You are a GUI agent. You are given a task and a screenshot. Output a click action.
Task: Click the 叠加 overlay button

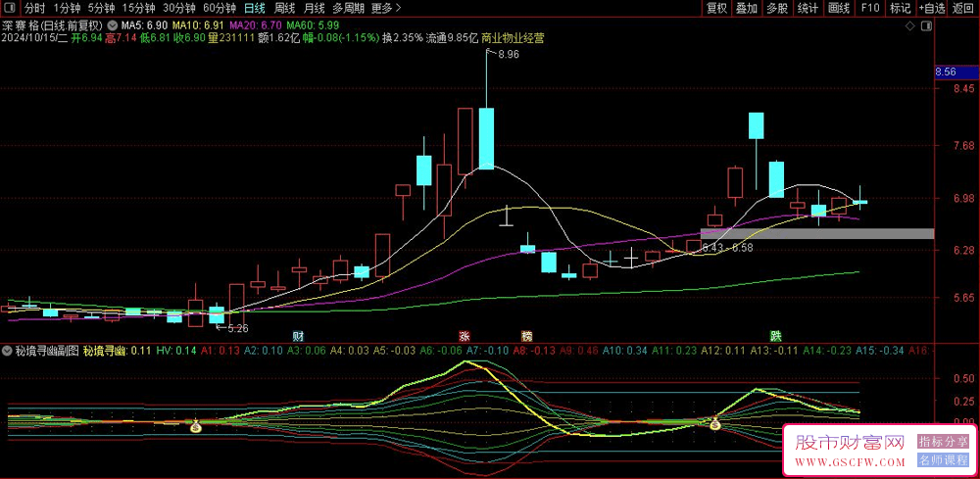[x=746, y=8]
